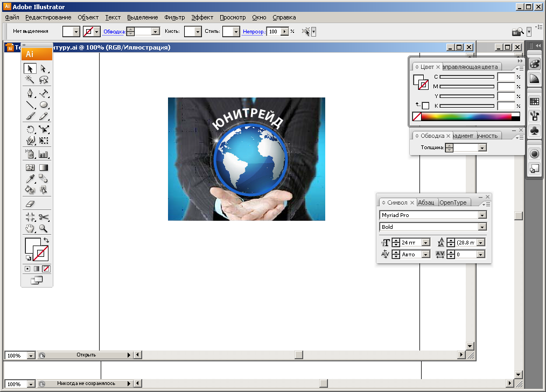Increase font size with stepper arrows
Viewport: 546px width, 392px height.
(x=396, y=241)
